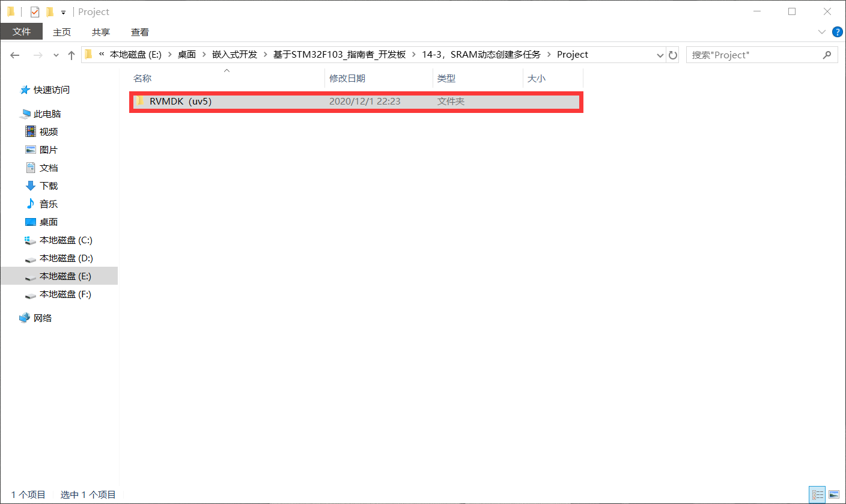Open the quick access toolbar customize dropdown
This screenshot has width=846, height=504.
tap(63, 12)
